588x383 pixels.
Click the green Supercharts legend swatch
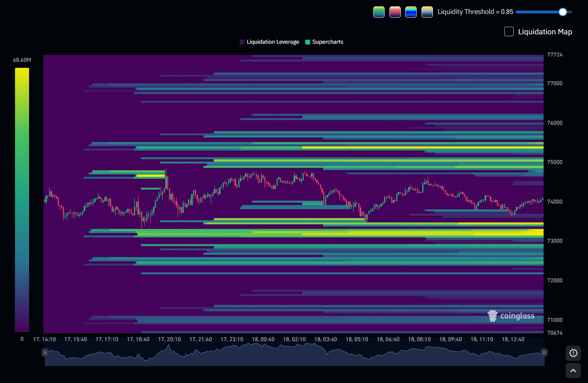[308, 42]
